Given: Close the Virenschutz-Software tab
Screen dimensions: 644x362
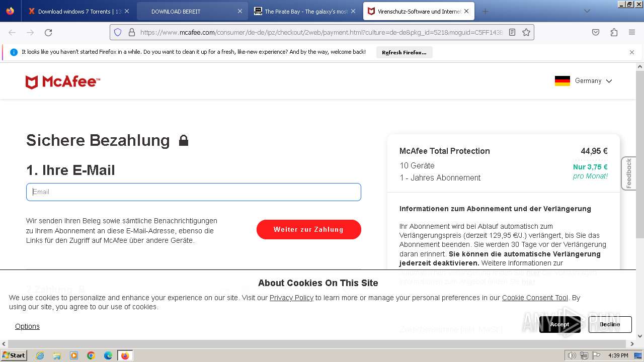Looking at the screenshot, I should 466,11.
